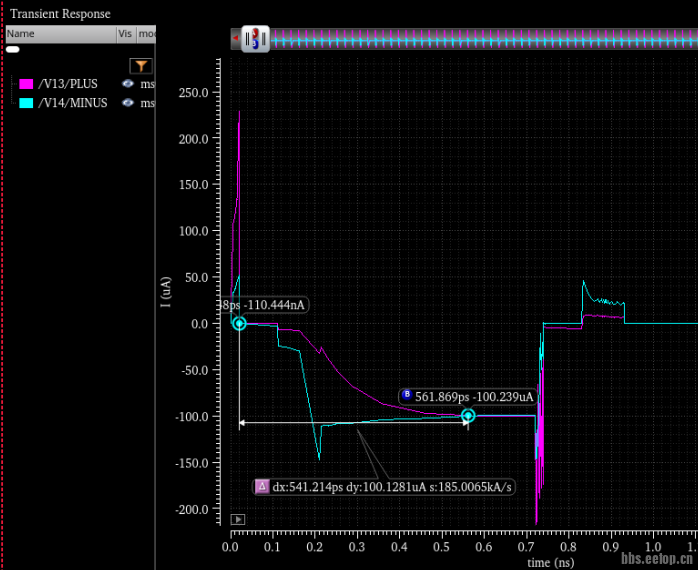Click the small play arrow at graph bottom-left
The height and width of the screenshot is (570, 698).
point(238,519)
